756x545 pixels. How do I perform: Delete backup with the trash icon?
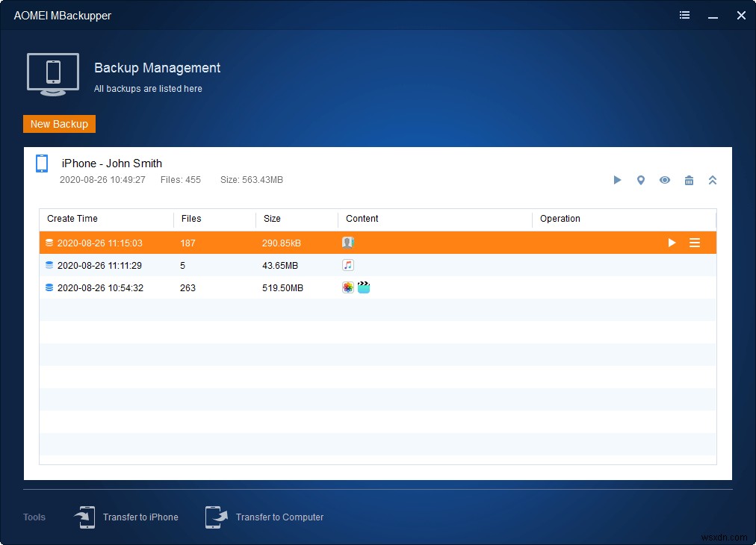(689, 180)
